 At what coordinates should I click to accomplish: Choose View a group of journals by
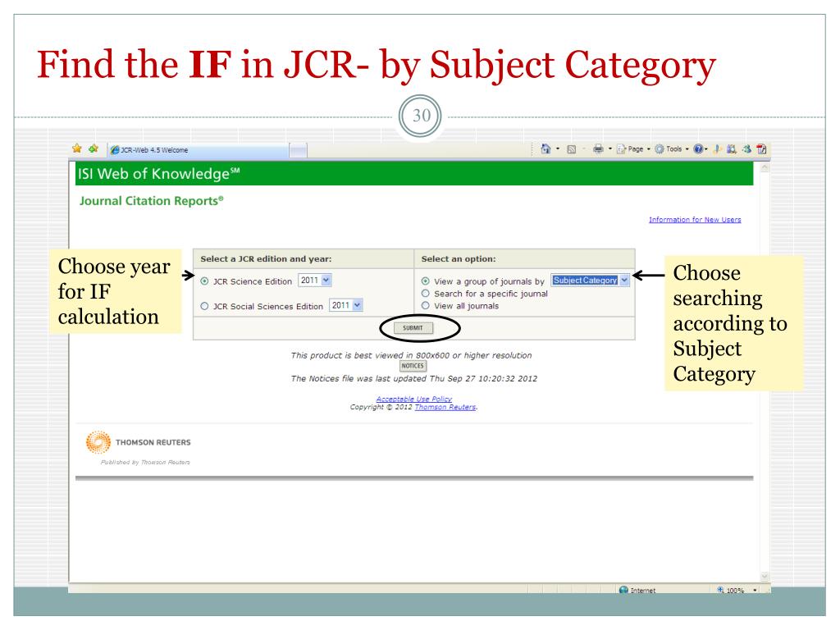[426, 281]
